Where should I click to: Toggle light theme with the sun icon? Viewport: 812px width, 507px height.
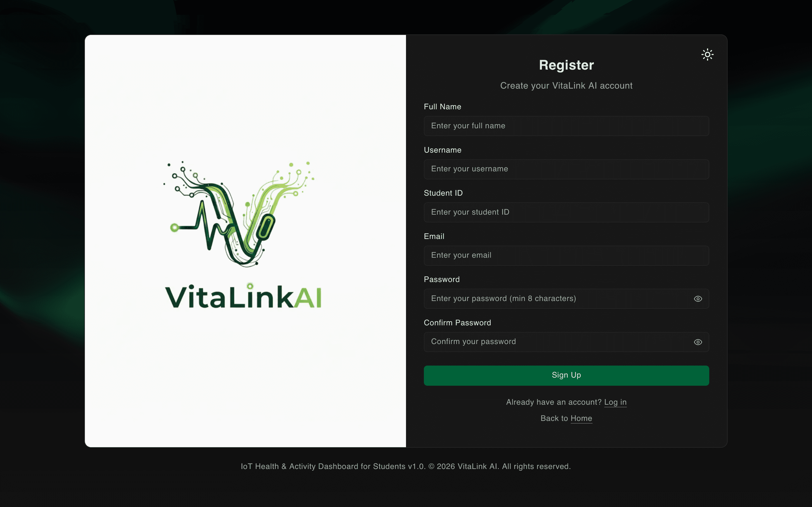click(707, 54)
